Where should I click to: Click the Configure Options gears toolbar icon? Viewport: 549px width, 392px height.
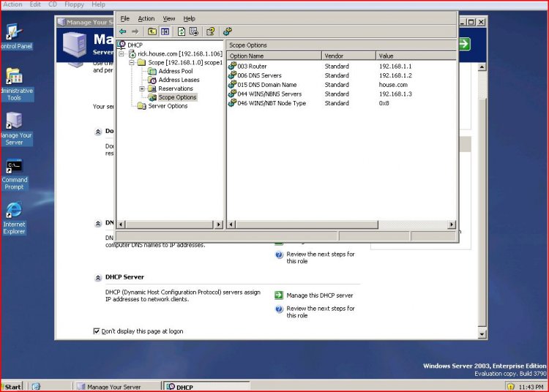coord(227,31)
